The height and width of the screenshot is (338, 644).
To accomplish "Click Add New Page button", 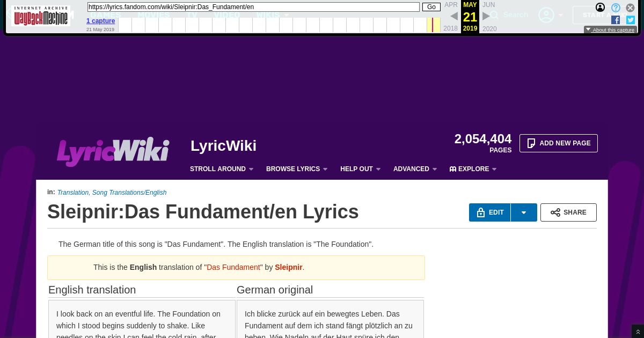I will [x=559, y=143].
